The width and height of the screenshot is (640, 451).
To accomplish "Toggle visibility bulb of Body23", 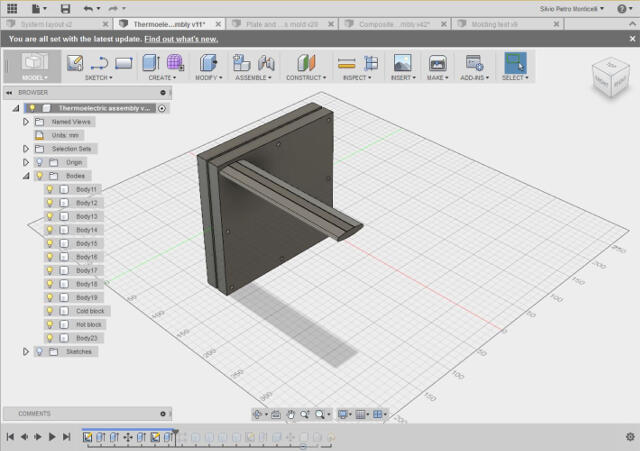I will tap(50, 338).
